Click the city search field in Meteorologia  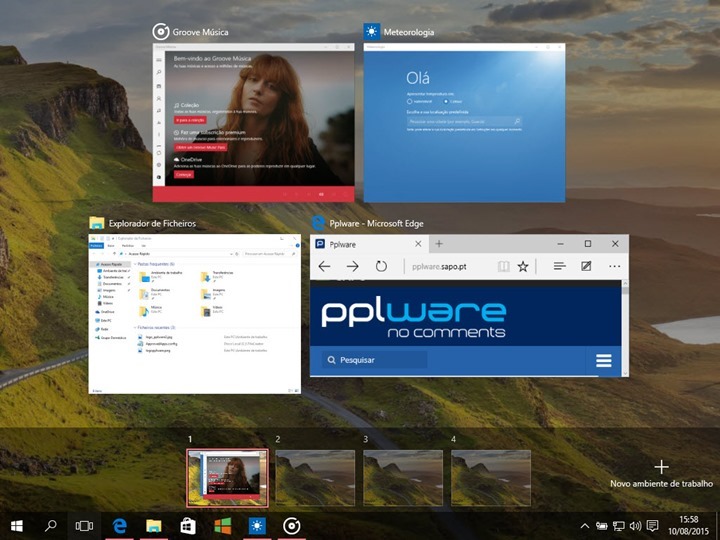tap(464, 122)
